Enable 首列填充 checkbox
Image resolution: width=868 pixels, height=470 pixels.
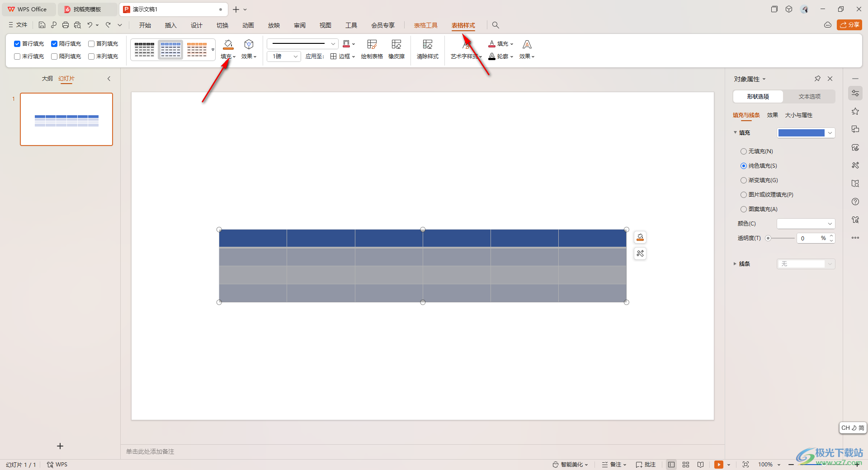coord(91,44)
